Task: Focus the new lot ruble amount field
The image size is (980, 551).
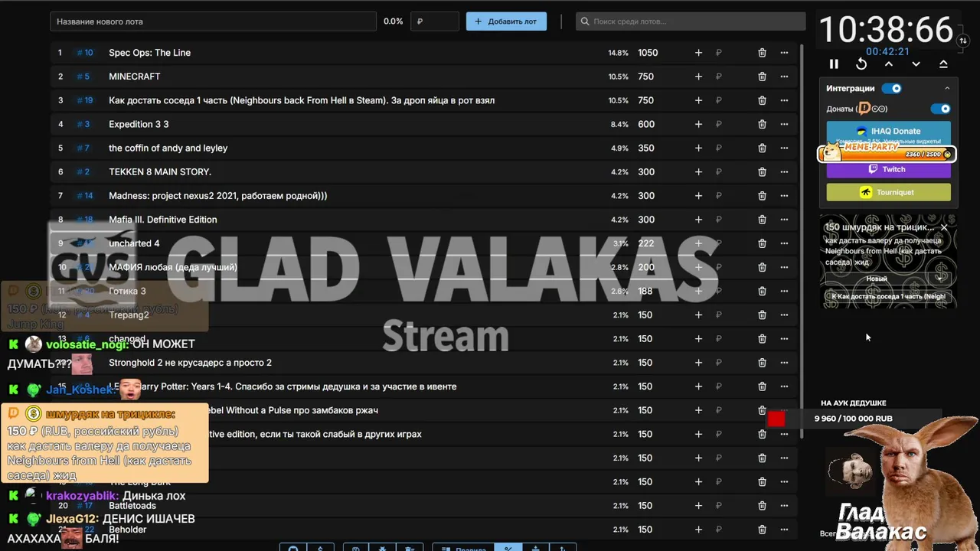Action: [x=434, y=21]
